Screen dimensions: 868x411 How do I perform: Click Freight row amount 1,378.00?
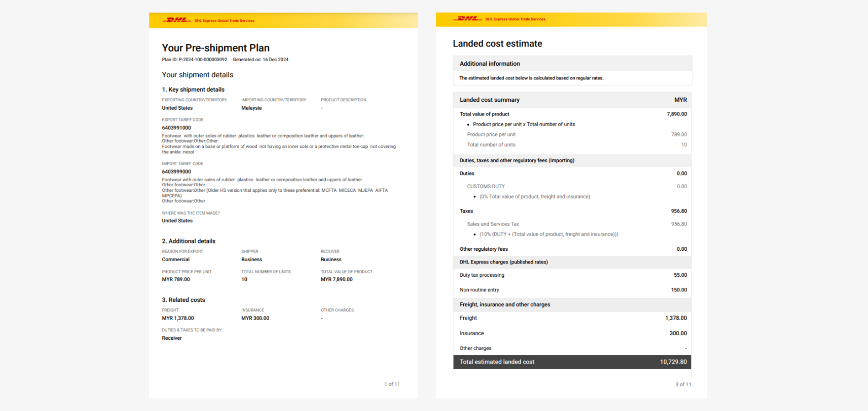(x=676, y=318)
